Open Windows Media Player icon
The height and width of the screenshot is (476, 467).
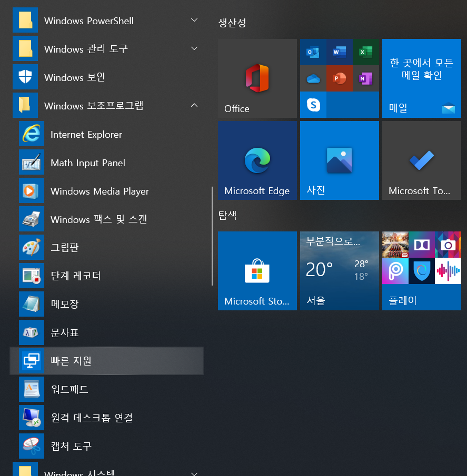pyautogui.click(x=31, y=190)
